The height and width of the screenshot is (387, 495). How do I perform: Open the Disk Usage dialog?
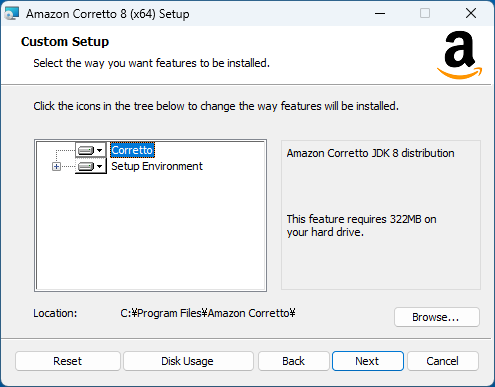click(x=188, y=361)
